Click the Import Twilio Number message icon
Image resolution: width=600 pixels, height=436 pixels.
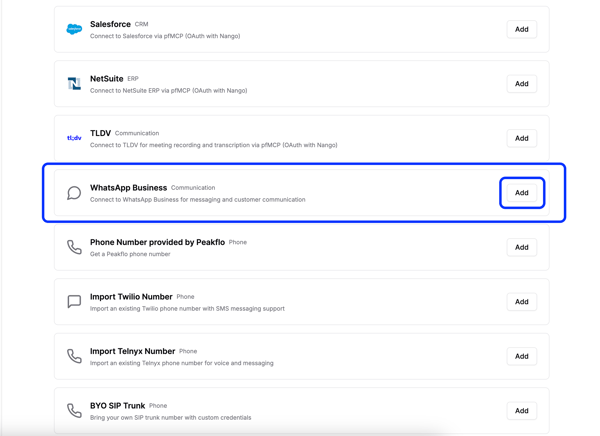click(x=74, y=301)
